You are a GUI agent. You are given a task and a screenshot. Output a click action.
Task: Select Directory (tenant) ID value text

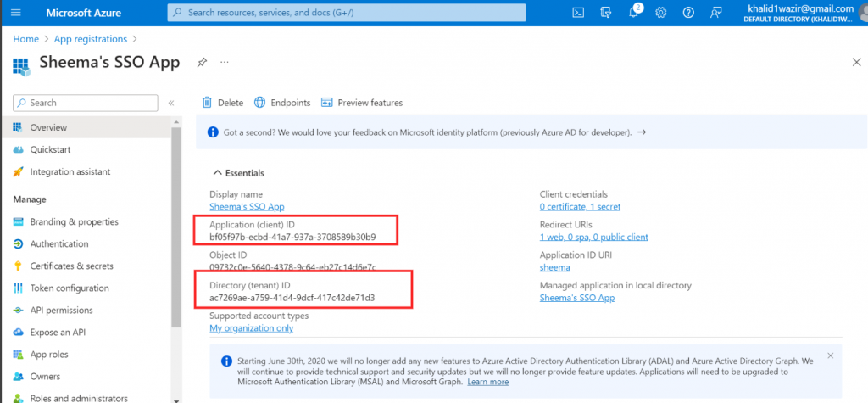click(x=292, y=298)
